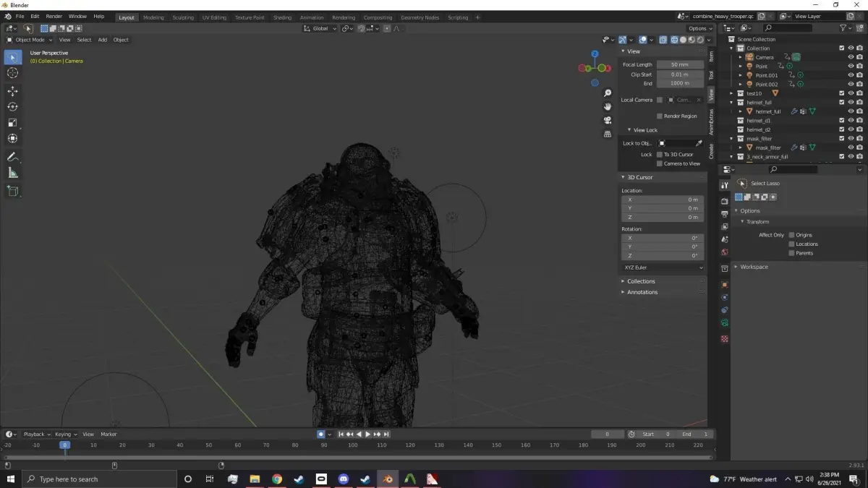Select the Measure tool
Screen dimensions: 868x488
tap(12, 173)
